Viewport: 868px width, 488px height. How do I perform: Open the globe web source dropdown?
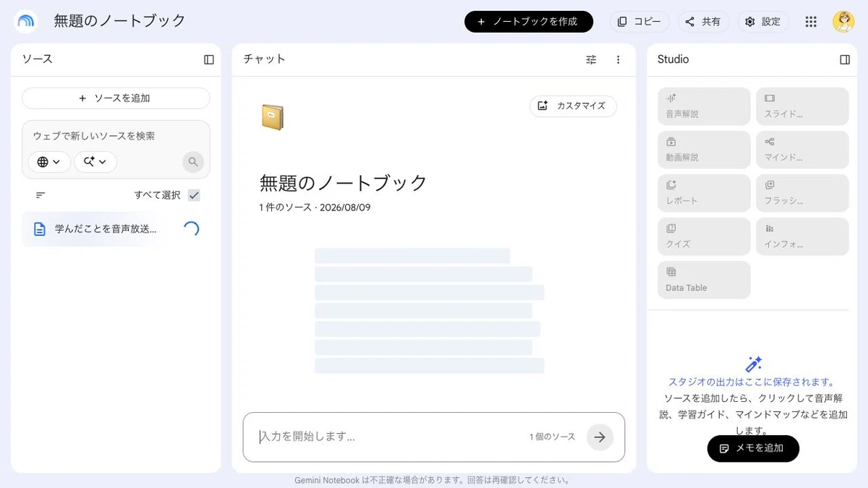click(x=49, y=162)
